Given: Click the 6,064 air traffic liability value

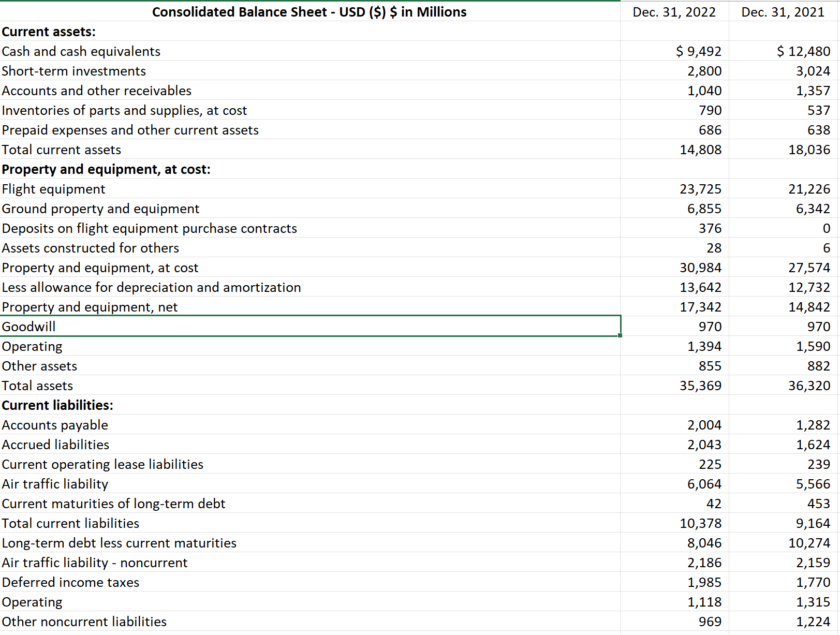Looking at the screenshot, I should [x=704, y=484].
